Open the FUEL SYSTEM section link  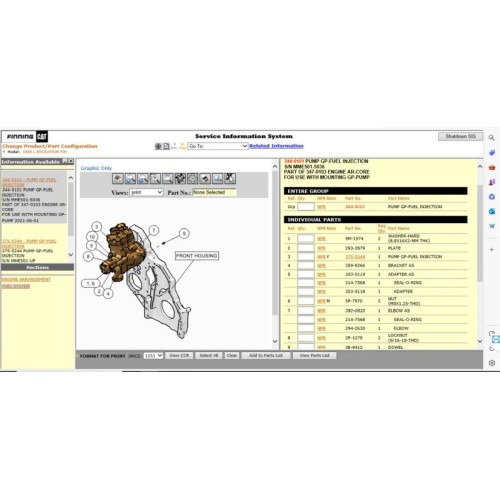click(x=16, y=286)
